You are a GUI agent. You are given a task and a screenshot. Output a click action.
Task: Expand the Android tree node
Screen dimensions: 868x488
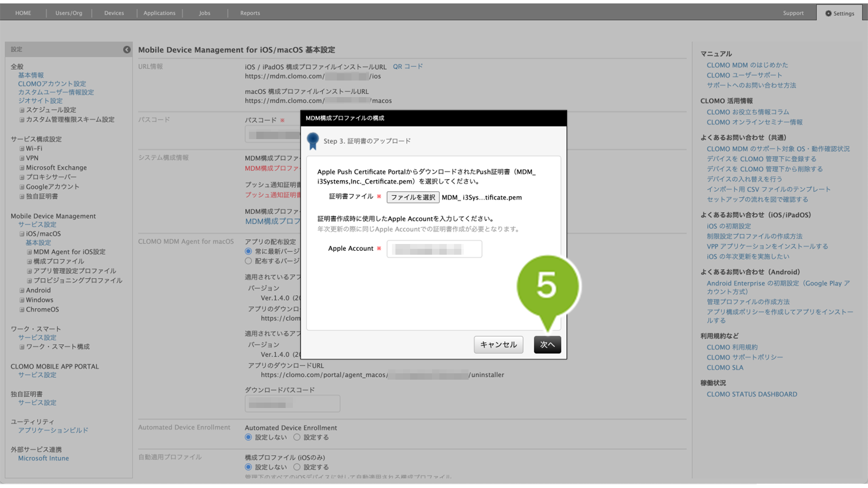pyautogui.click(x=21, y=290)
